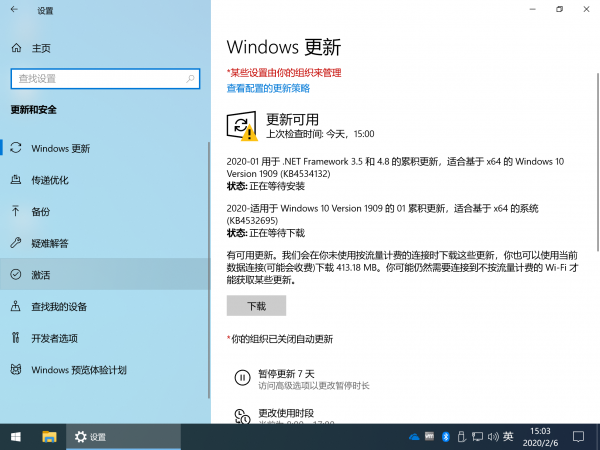Screen dimensions: 600x450
Task: Click the 更新可用 heading text
Action: click(x=293, y=119)
